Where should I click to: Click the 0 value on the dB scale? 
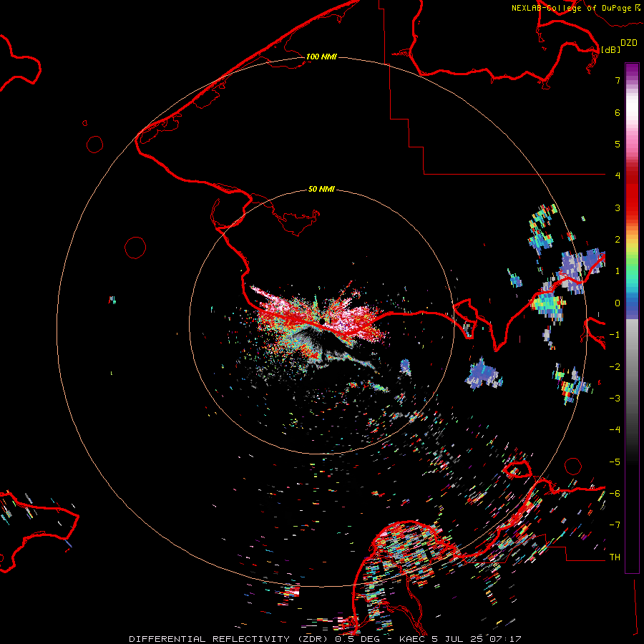618,303
